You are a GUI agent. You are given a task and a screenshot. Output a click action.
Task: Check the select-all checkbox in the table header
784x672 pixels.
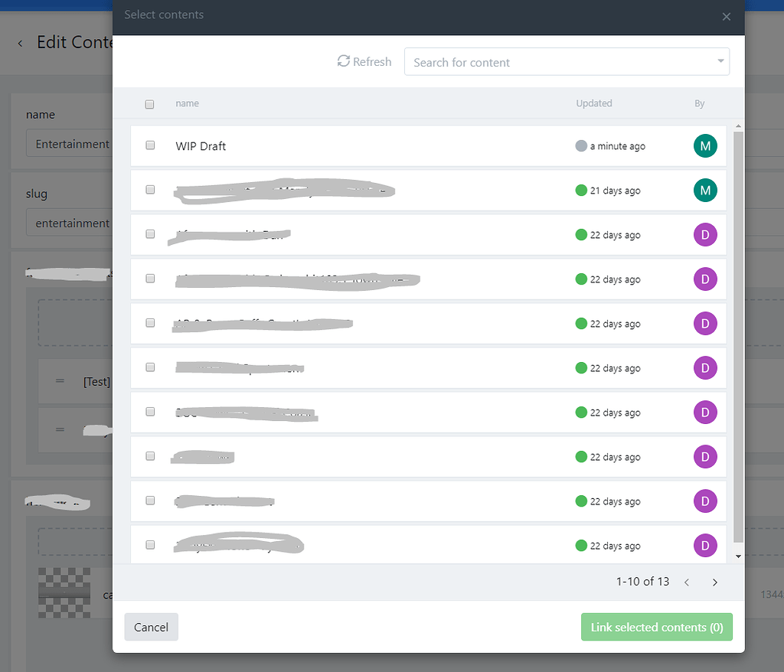tap(149, 104)
